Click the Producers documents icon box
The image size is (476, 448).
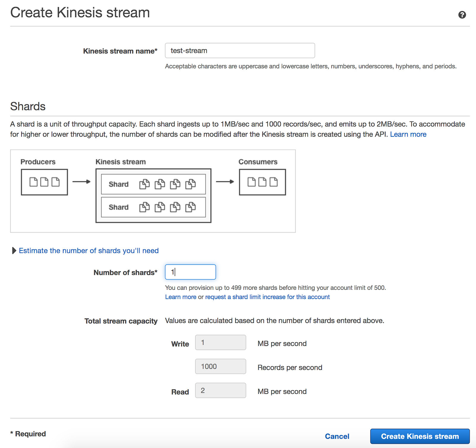tap(44, 182)
